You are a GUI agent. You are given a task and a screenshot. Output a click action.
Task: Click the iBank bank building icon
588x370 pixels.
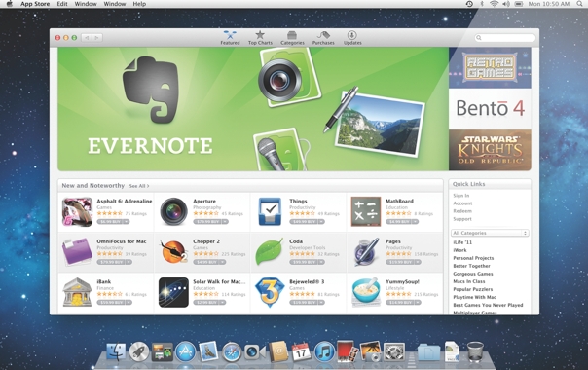tap(77, 293)
